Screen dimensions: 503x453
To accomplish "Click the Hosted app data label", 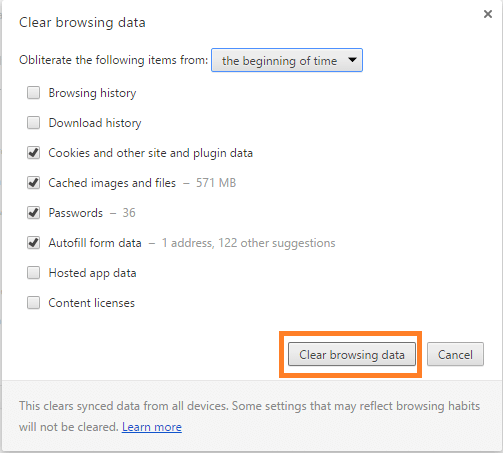I will [92, 273].
